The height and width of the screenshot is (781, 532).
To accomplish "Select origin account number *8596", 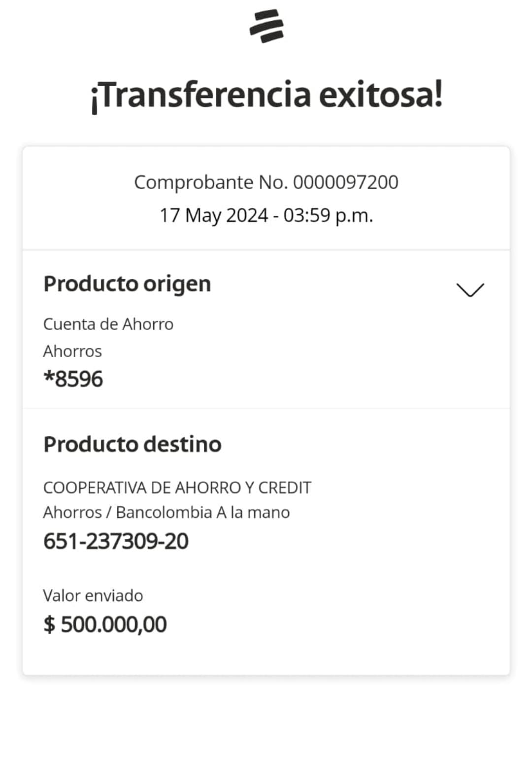I will tap(73, 379).
